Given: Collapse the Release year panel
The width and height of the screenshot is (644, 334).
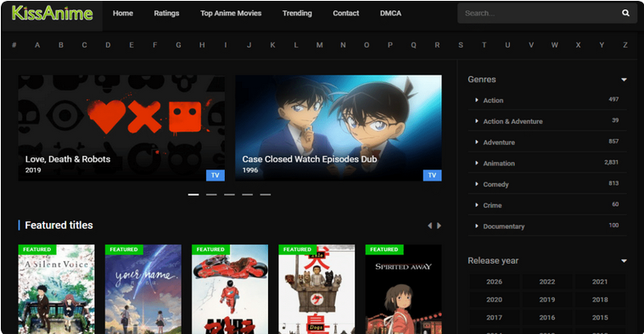Looking at the screenshot, I should (624, 261).
